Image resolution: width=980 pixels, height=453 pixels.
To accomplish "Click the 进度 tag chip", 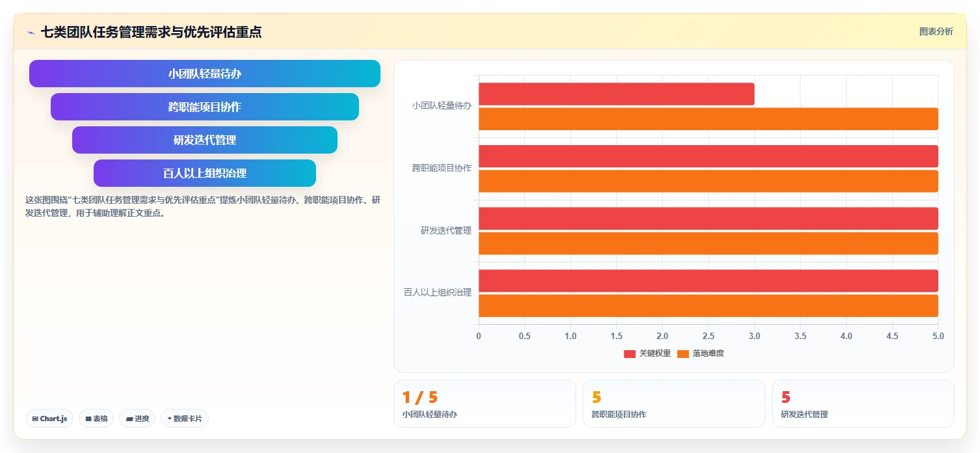I will (x=137, y=419).
